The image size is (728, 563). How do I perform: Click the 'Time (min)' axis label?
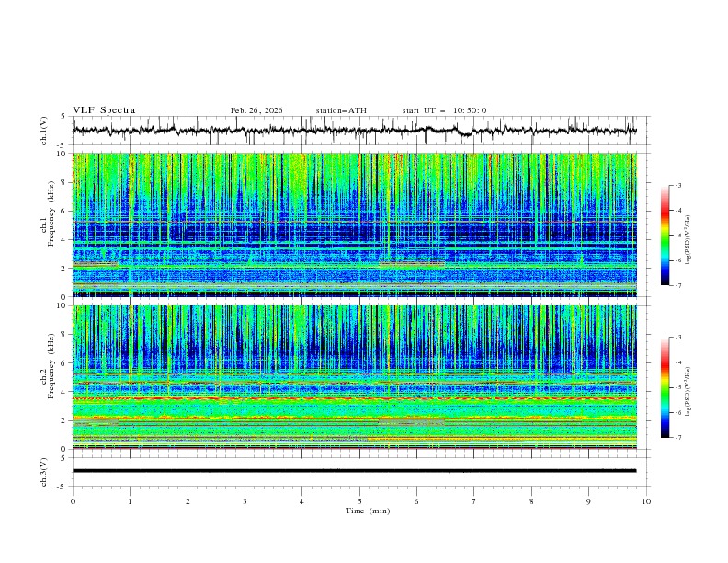tap(368, 511)
